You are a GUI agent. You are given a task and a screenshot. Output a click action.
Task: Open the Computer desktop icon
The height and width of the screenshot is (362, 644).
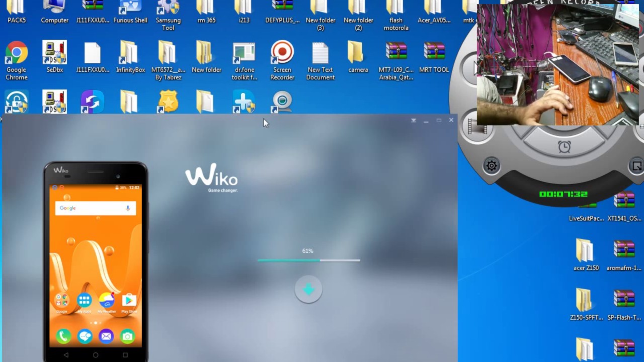54,12
